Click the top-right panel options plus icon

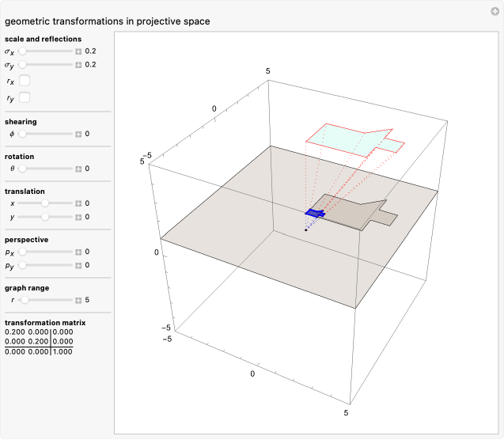[x=495, y=10]
